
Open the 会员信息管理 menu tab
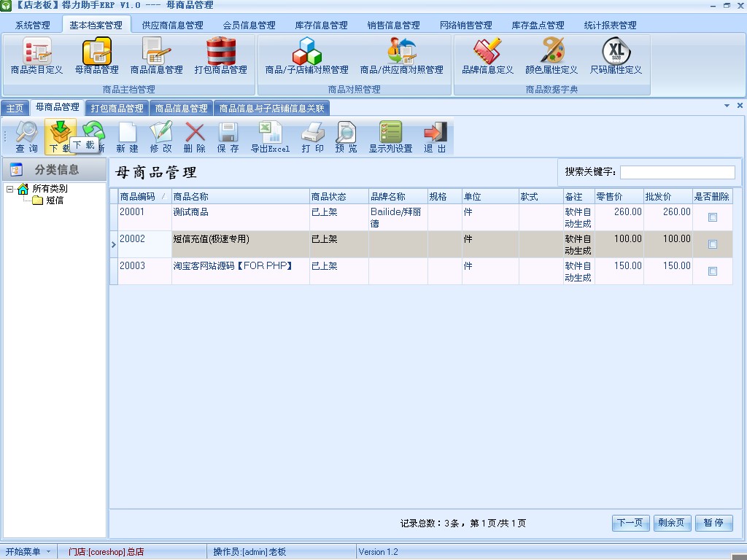coord(249,26)
